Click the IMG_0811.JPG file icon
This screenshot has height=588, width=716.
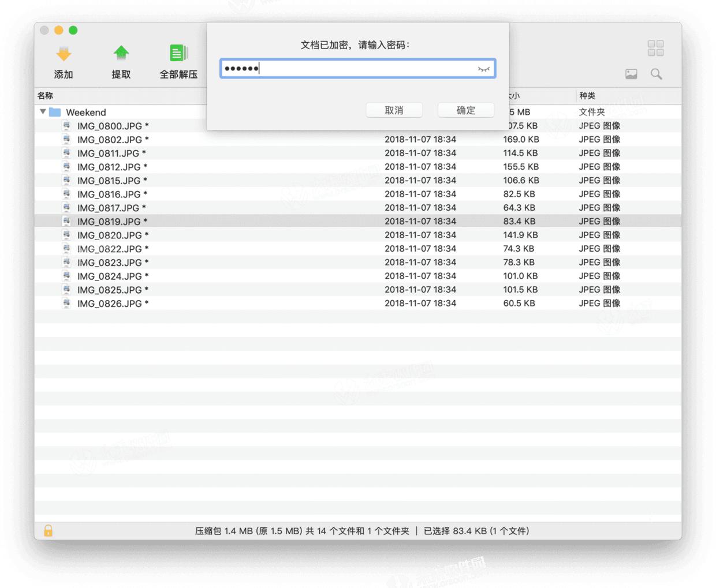[x=67, y=153]
